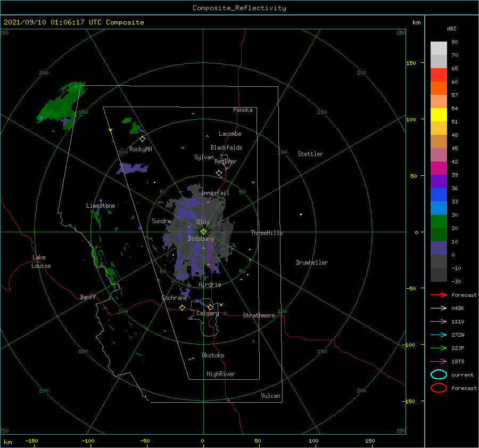Screen dimensions: 479x448
Task: Click the Drumheller city label
Action: (x=312, y=263)
